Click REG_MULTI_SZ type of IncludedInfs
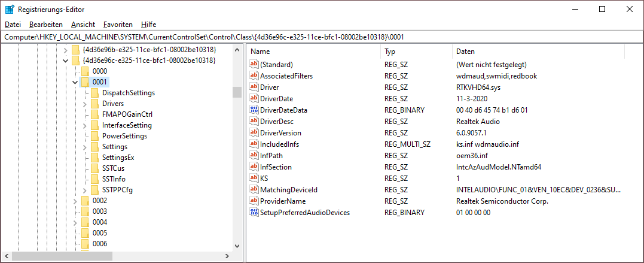This screenshot has width=644, height=263. click(x=407, y=144)
